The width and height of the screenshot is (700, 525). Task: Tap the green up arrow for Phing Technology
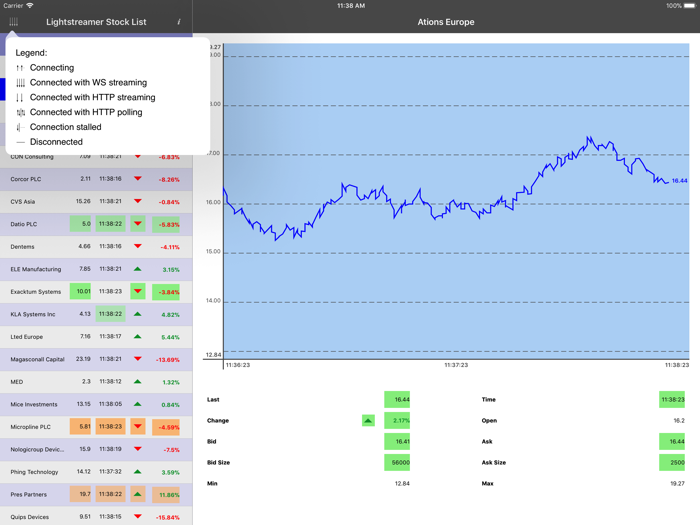[x=138, y=472]
